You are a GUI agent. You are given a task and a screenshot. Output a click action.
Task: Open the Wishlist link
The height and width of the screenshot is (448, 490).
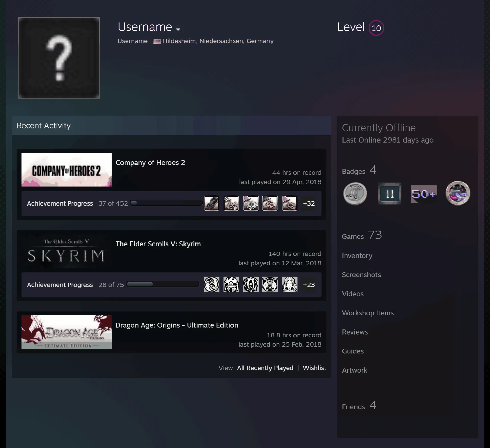pyautogui.click(x=314, y=368)
